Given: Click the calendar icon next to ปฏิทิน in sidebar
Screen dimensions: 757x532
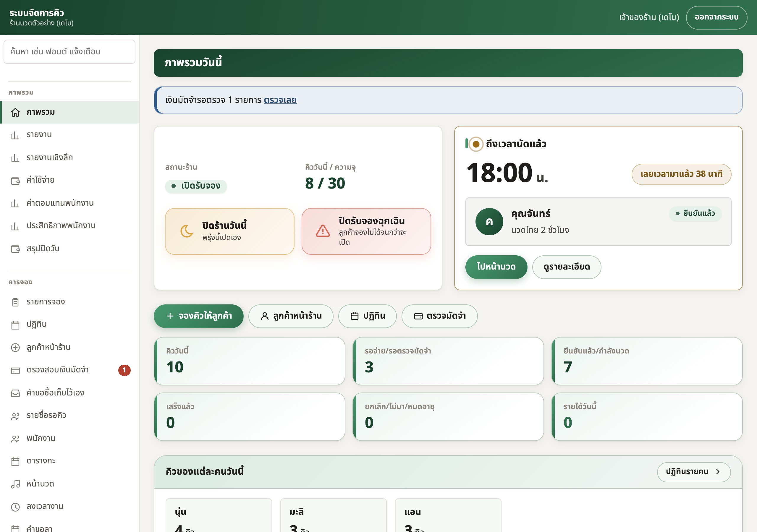Looking at the screenshot, I should click(x=15, y=325).
